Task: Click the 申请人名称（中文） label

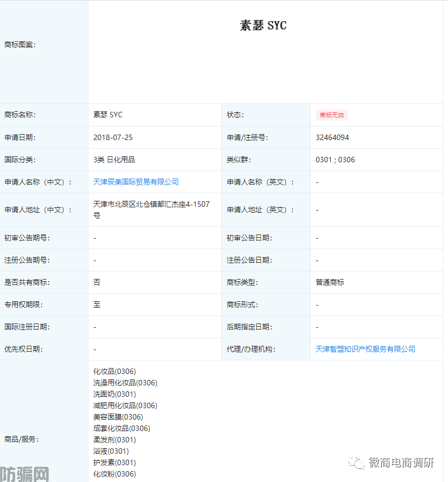Action: point(38,182)
